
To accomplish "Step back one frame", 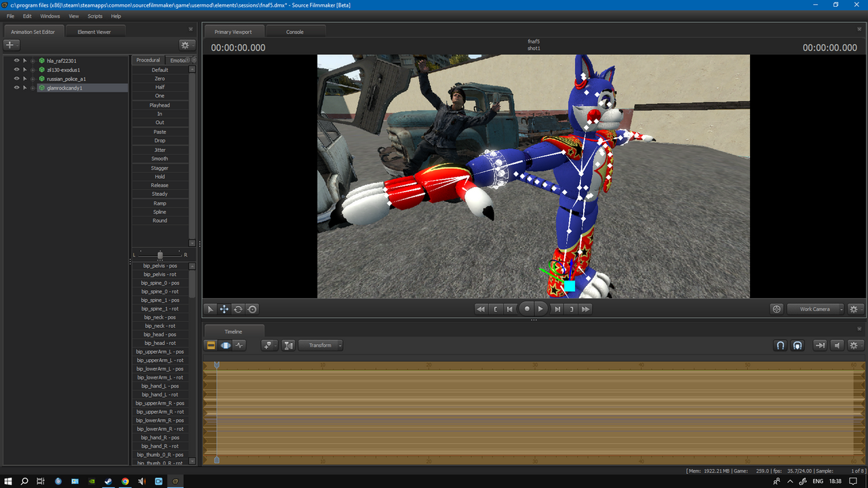I will pos(510,309).
